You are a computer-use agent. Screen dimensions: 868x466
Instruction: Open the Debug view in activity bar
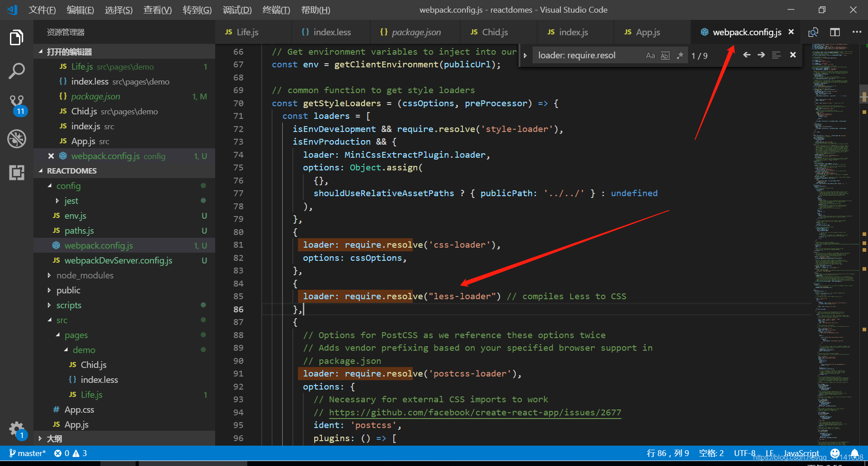coord(17,139)
